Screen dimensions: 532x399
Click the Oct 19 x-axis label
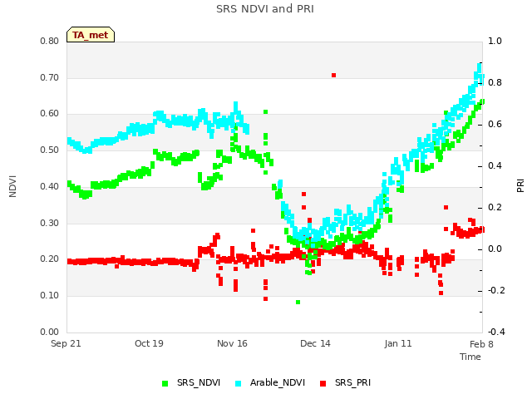[149, 343]
